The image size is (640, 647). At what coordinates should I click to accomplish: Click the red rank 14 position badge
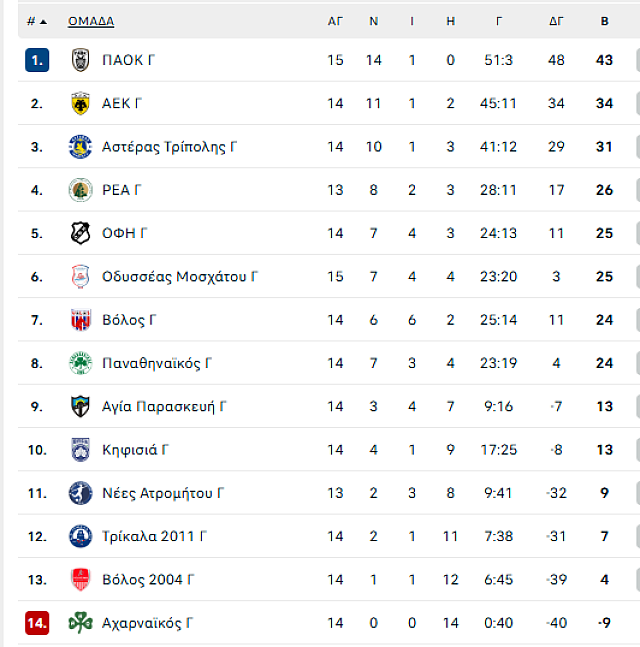(x=37, y=623)
